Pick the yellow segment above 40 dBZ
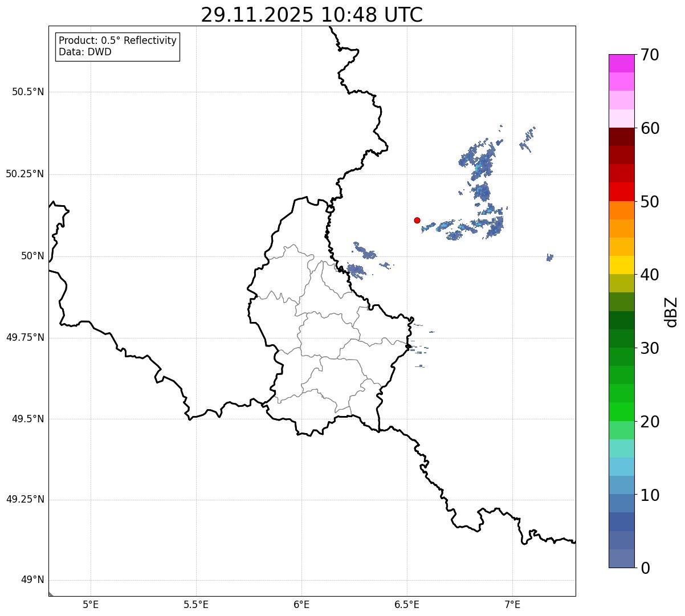Viewport: 685px width, 616px height. (621, 265)
